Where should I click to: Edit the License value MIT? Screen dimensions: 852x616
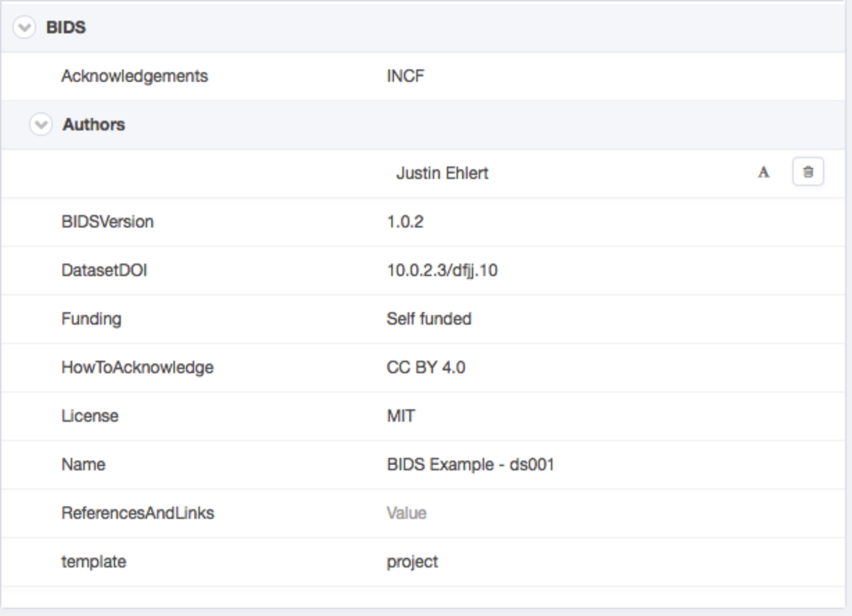coord(401,416)
